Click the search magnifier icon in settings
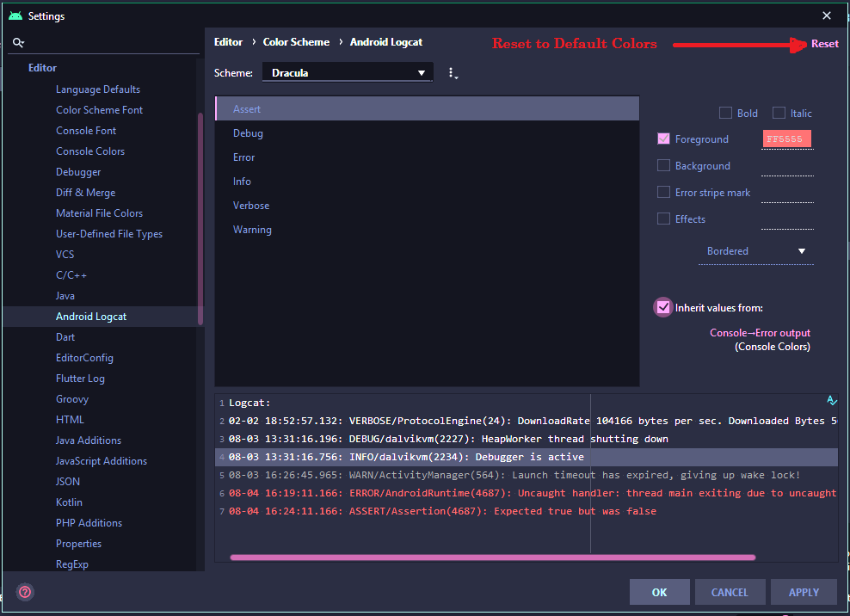This screenshot has height=616, width=850. click(18, 42)
